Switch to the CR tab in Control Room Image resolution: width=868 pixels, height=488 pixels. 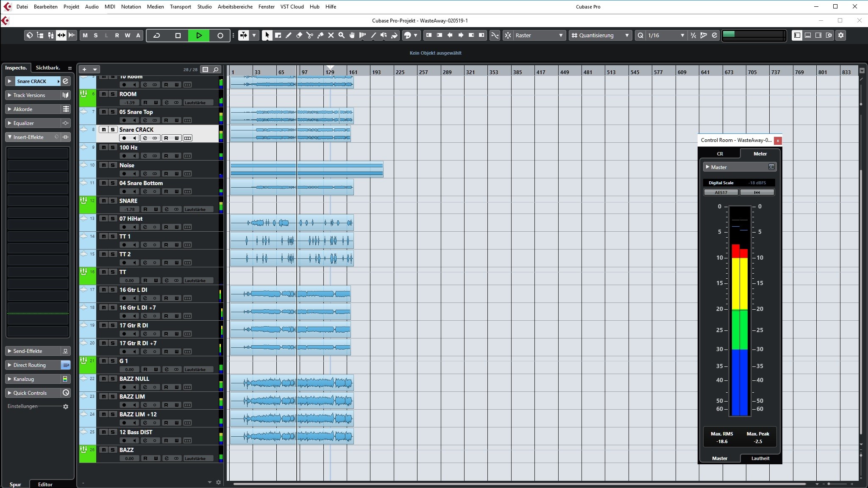coord(720,154)
